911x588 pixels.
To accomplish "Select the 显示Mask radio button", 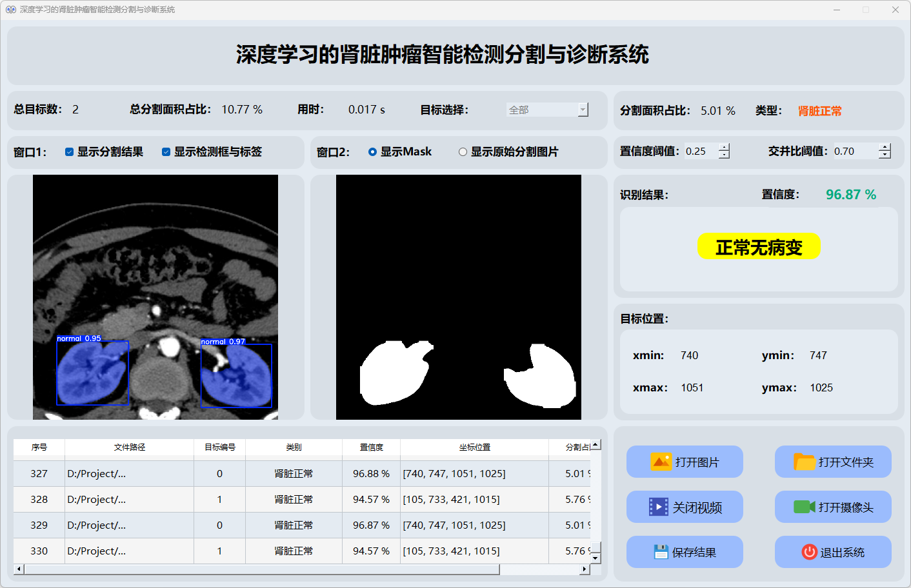I will [372, 152].
